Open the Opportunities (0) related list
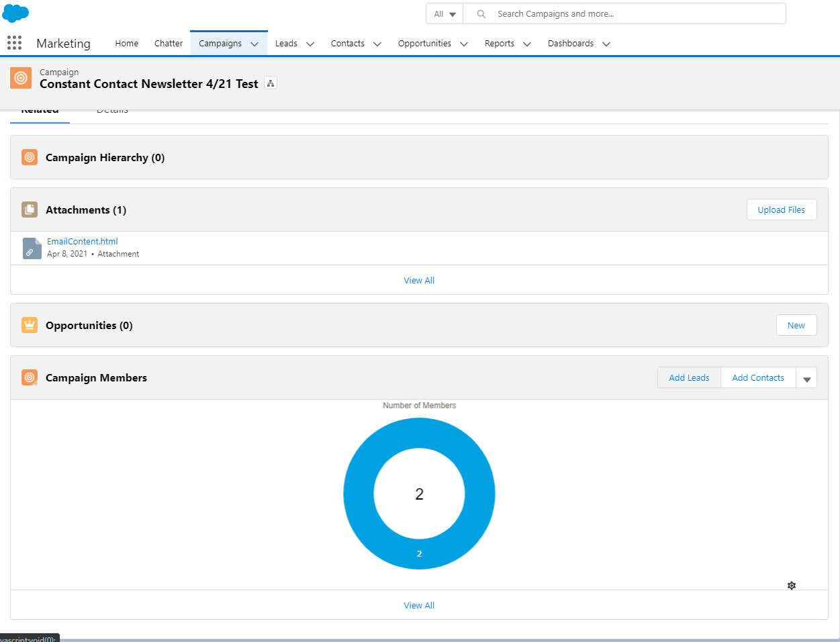Screen dimensions: 840x642 [89, 325]
